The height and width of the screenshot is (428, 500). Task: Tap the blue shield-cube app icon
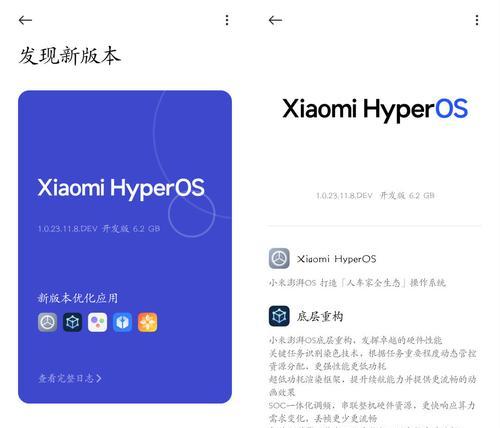tap(122, 322)
